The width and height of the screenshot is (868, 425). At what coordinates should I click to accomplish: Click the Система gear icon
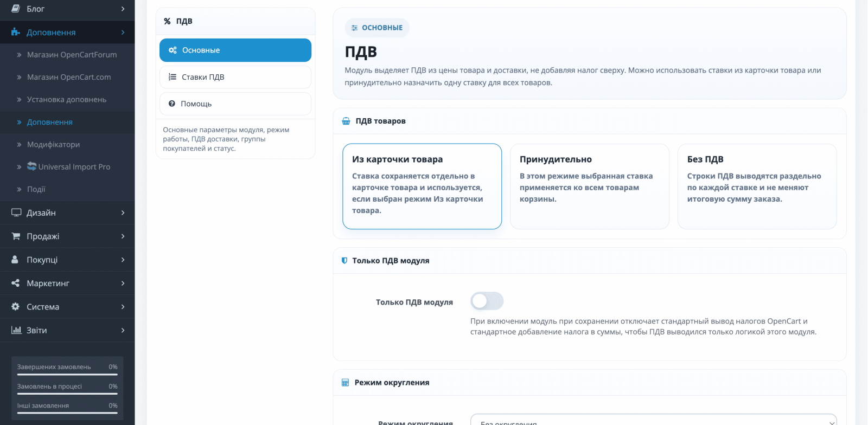16,306
